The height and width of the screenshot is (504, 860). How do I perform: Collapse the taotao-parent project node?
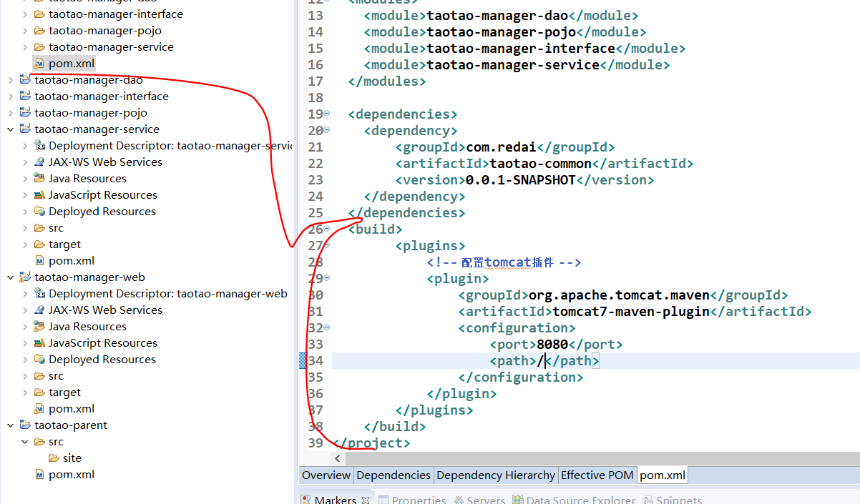coord(10,425)
